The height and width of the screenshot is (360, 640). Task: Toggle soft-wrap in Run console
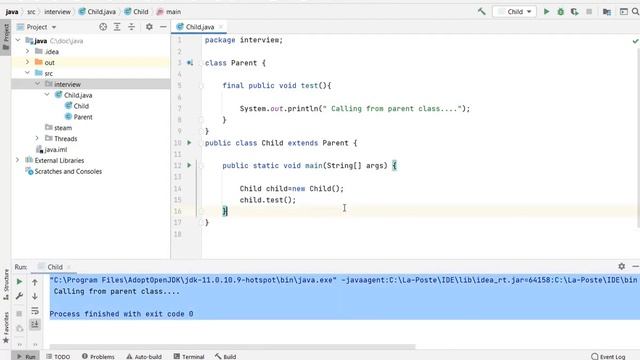coord(35,311)
